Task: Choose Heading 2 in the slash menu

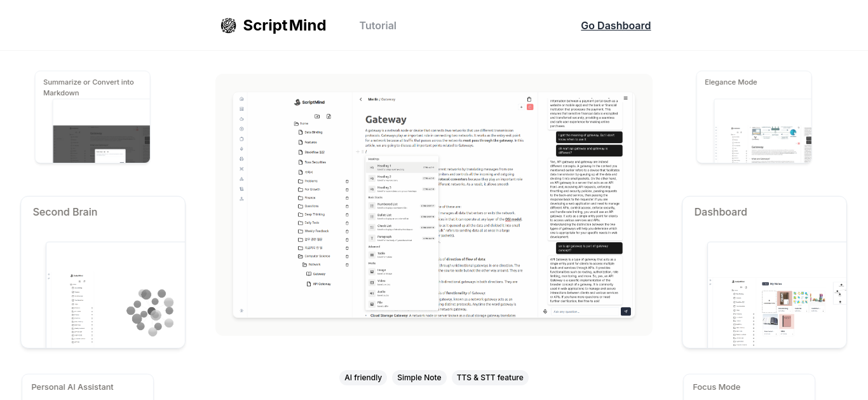Action: click(402, 178)
